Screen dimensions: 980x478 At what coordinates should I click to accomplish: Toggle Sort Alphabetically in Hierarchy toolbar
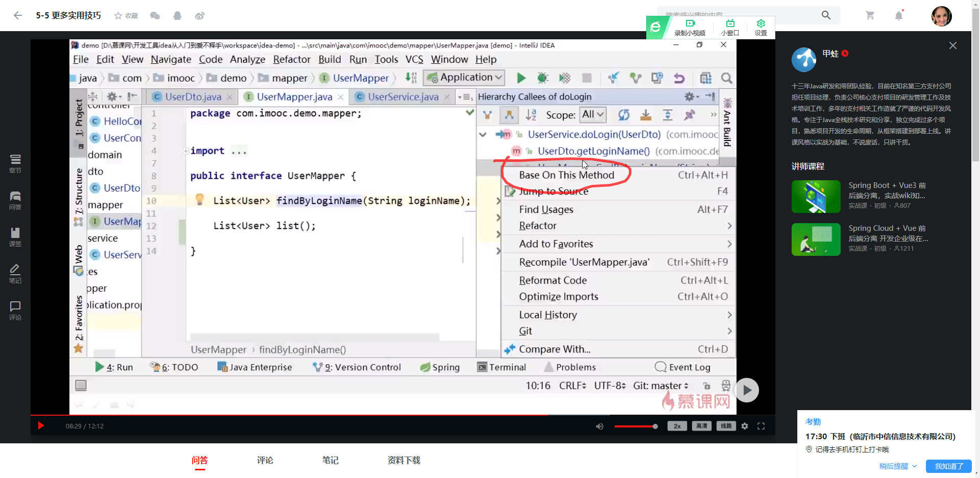point(531,115)
